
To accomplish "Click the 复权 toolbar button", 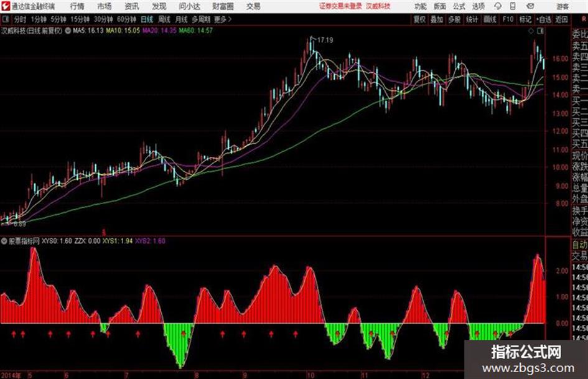I will pos(419,19).
